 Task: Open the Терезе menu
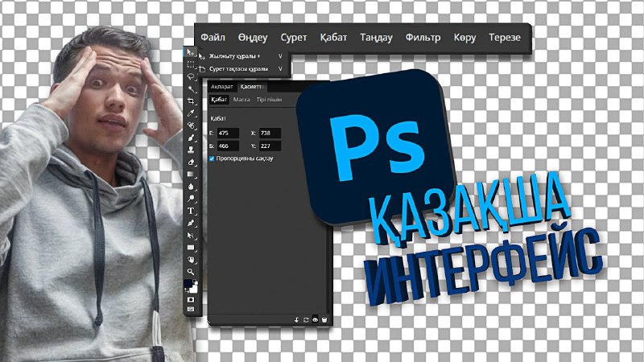click(505, 37)
